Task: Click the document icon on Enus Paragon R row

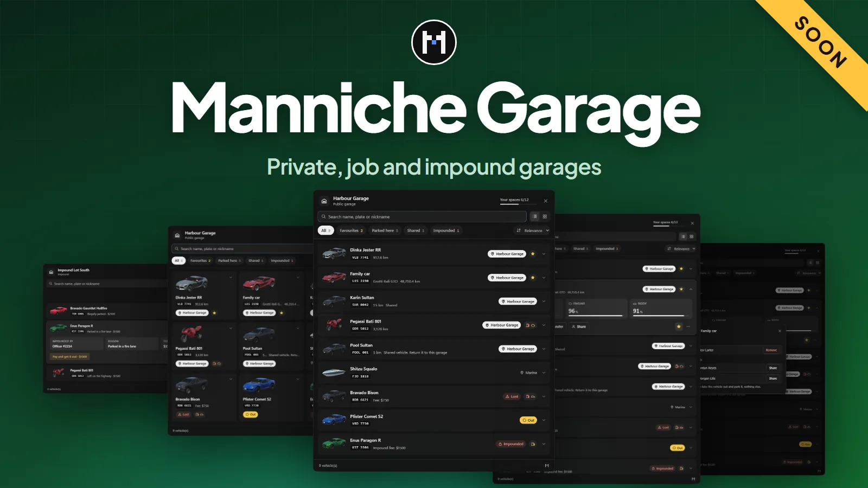Action: click(533, 444)
